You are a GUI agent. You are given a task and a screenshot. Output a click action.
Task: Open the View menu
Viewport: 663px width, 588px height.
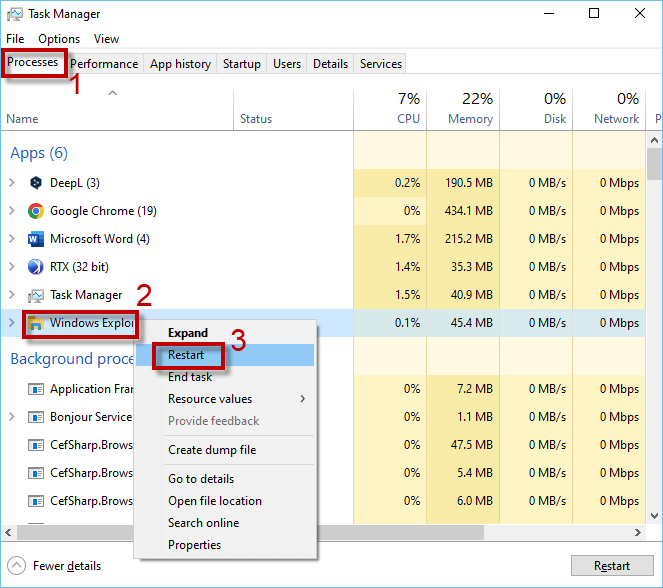point(106,39)
